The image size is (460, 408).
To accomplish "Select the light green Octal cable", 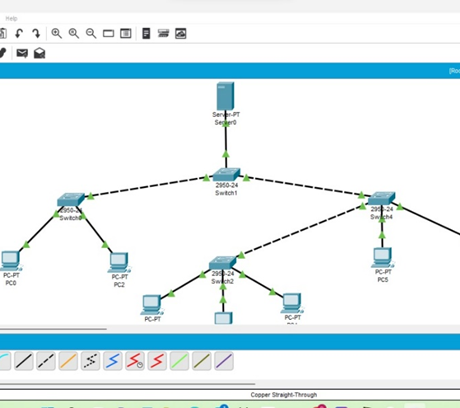I will (x=179, y=361).
